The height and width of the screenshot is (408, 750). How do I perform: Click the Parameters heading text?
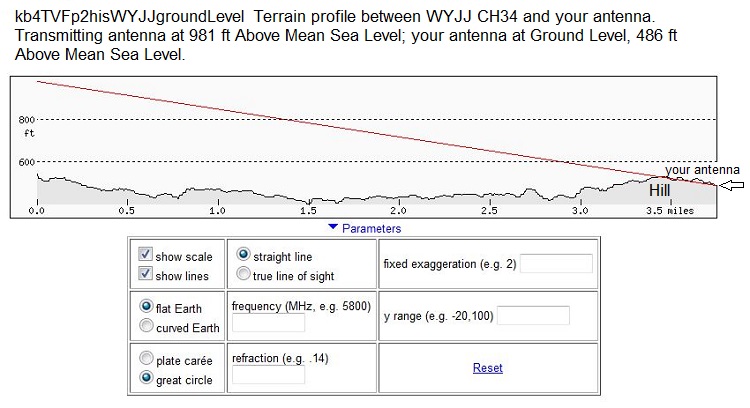click(371, 229)
